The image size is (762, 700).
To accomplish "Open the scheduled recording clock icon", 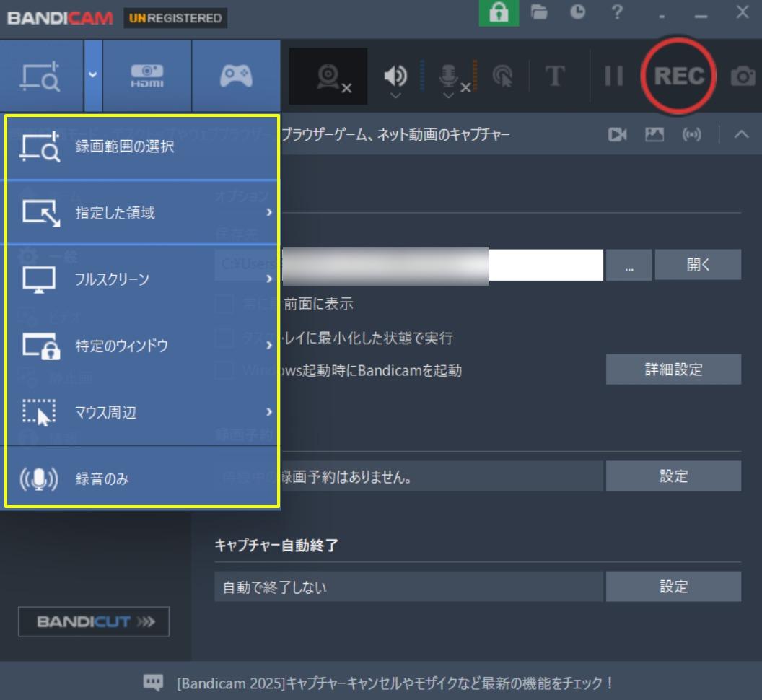I will (577, 12).
